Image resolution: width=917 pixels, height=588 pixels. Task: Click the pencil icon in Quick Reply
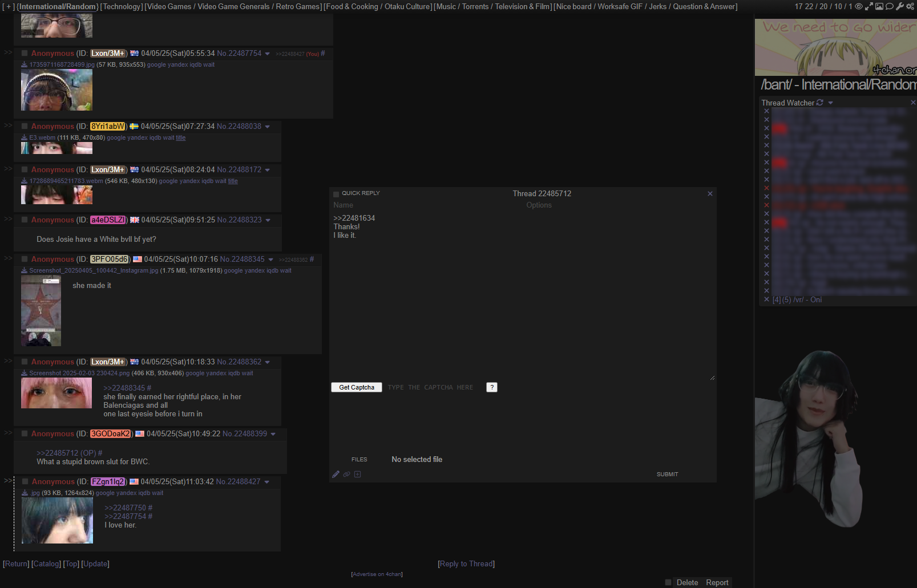pos(336,474)
